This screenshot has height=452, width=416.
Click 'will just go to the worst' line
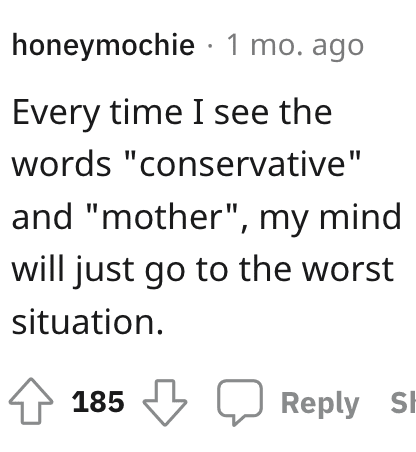click(203, 270)
